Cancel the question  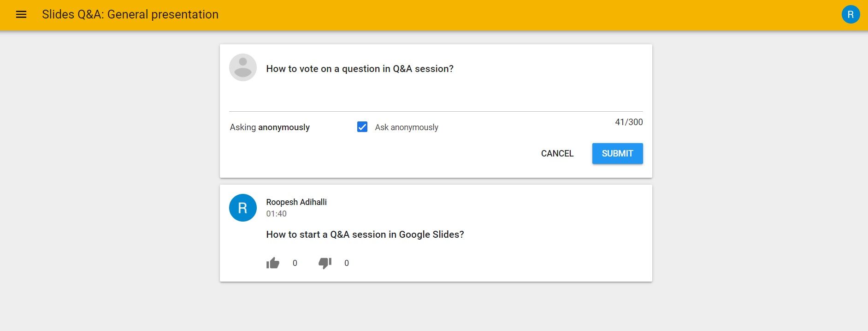point(557,153)
